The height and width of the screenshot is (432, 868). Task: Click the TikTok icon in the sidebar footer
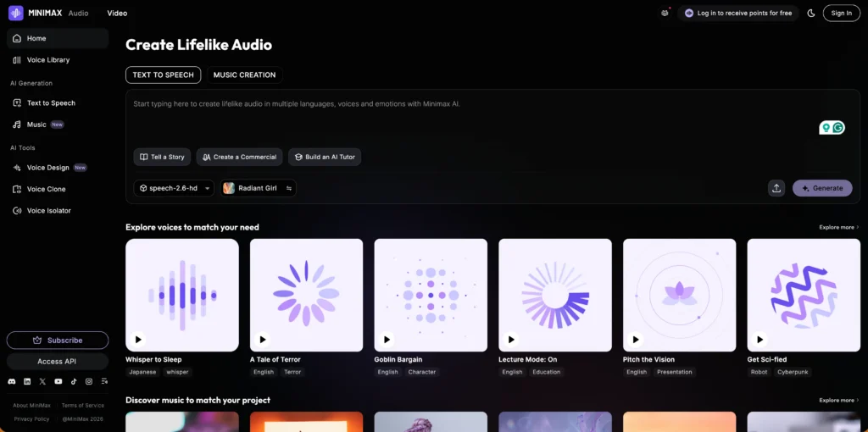(73, 382)
